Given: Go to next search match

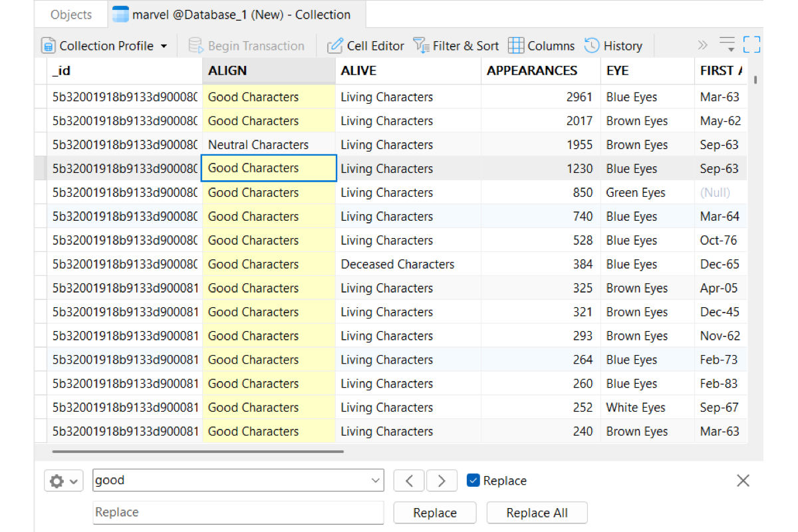Looking at the screenshot, I should coord(442,480).
